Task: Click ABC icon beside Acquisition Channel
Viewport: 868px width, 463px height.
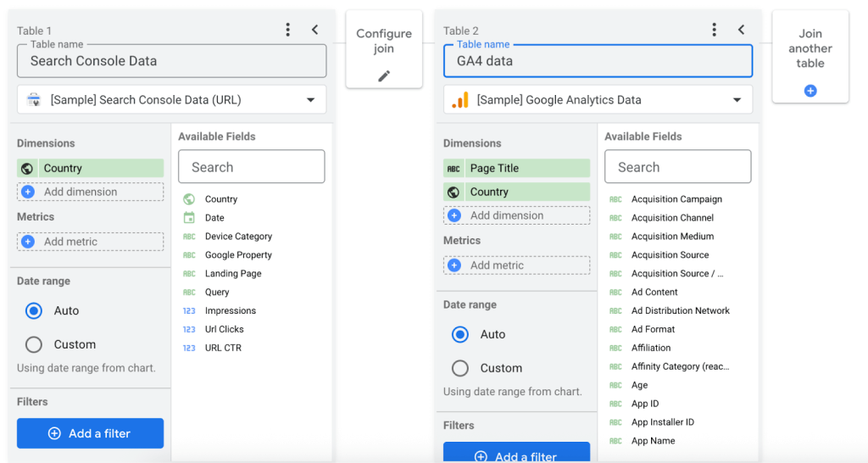Action: click(x=615, y=218)
